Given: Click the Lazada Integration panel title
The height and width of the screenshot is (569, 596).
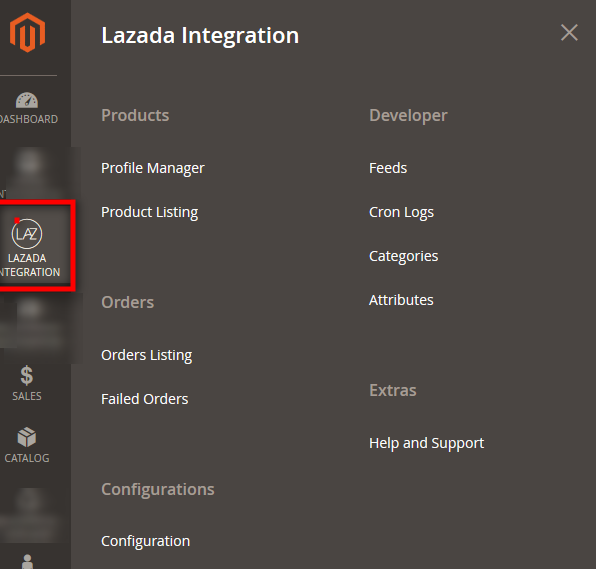Looking at the screenshot, I should coord(200,36).
